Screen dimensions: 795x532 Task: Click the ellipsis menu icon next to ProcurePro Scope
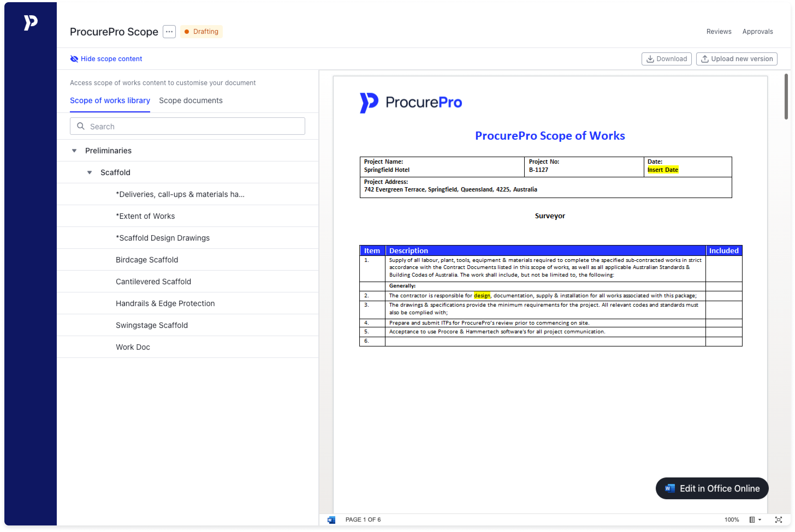169,31
